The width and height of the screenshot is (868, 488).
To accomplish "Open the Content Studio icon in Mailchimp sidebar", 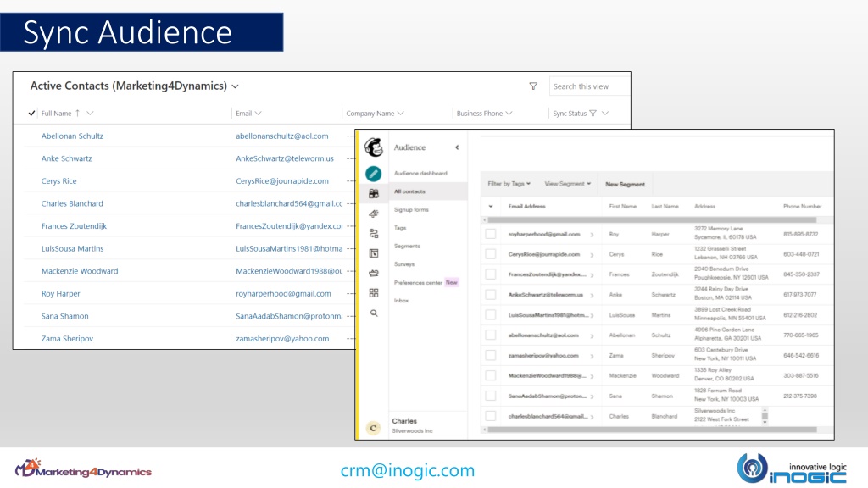I will click(x=374, y=273).
